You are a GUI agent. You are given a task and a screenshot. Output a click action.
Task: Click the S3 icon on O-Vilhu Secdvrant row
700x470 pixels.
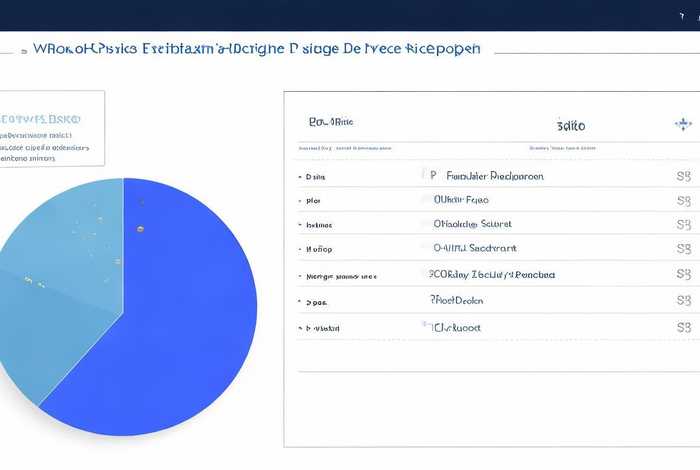click(x=684, y=250)
